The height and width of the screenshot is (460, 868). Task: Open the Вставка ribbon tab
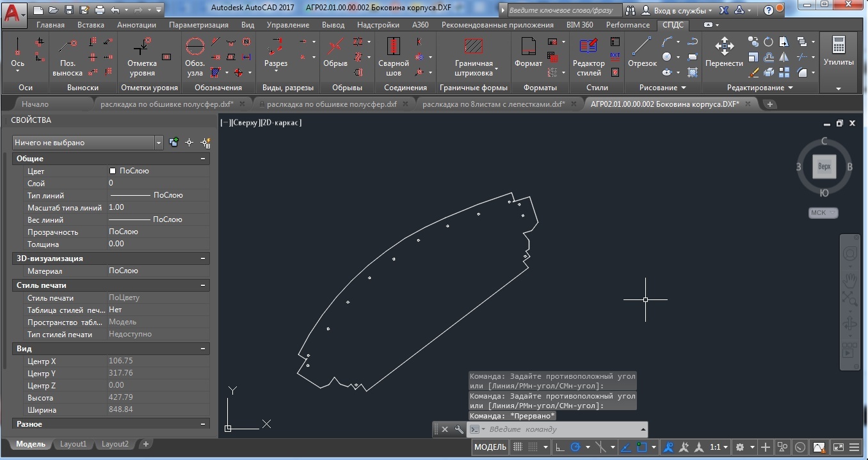pos(90,25)
